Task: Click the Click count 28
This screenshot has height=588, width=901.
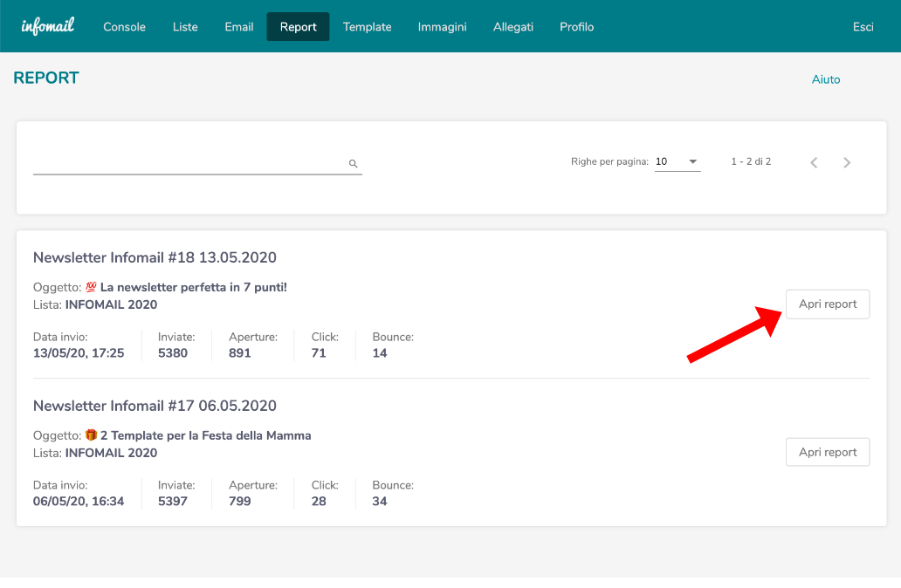Action: (319, 502)
